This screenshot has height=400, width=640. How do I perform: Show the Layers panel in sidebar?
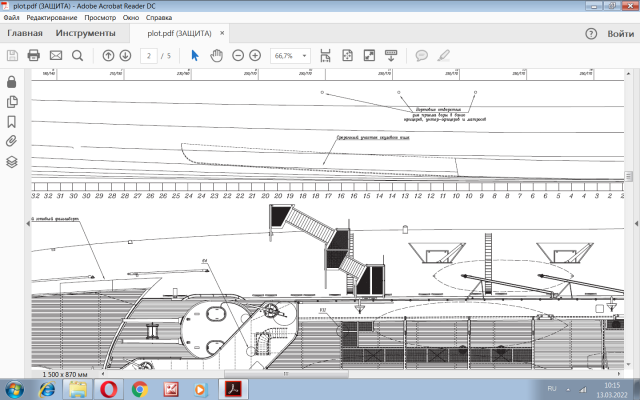pyautogui.click(x=12, y=161)
